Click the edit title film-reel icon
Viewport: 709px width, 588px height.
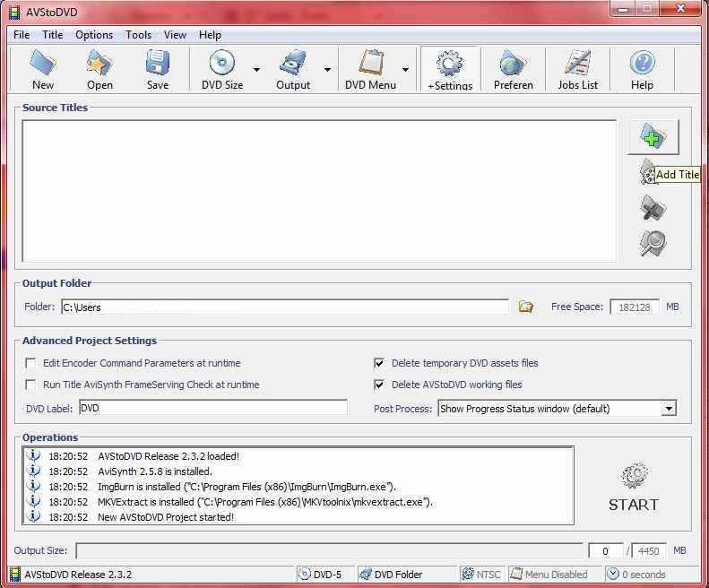click(648, 172)
